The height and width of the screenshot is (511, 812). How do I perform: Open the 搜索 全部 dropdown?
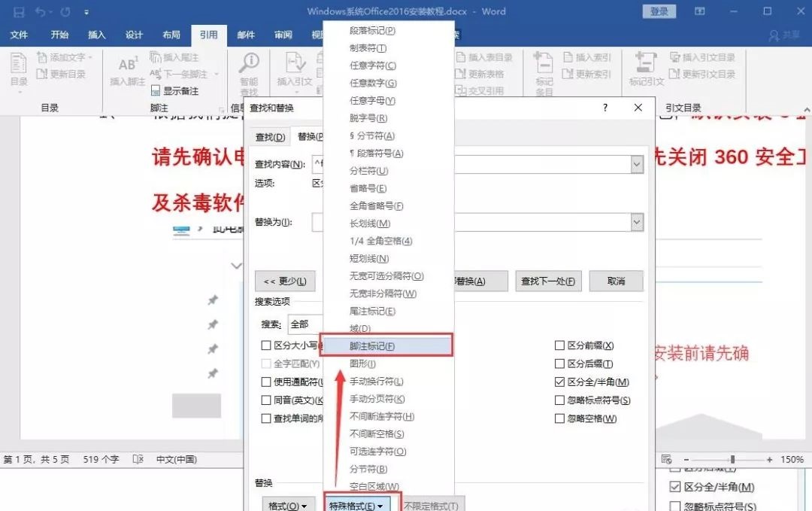[305, 324]
